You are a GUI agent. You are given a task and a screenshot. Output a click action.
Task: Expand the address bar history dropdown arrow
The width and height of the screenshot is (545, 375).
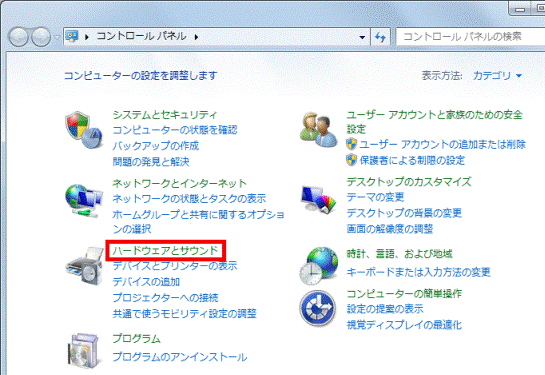(362, 37)
